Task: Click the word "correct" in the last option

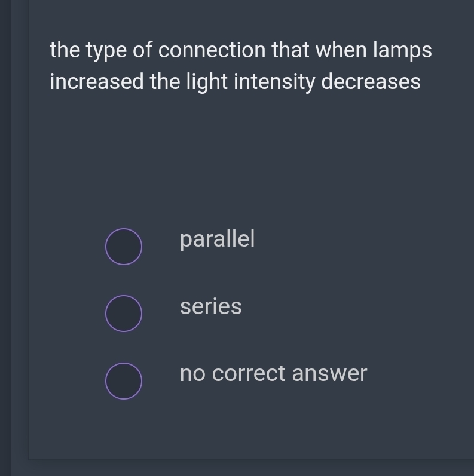Action: pos(249,374)
